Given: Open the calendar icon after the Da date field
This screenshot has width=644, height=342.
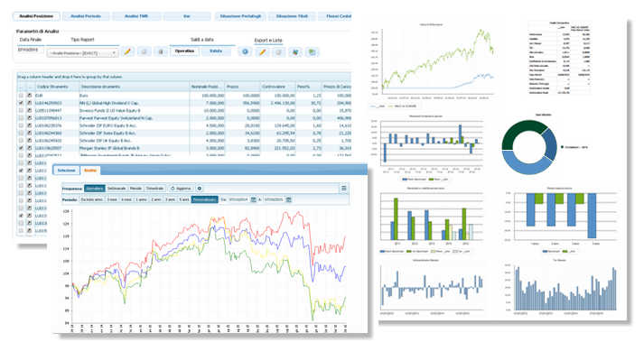Looking at the screenshot, I should pos(254,199).
